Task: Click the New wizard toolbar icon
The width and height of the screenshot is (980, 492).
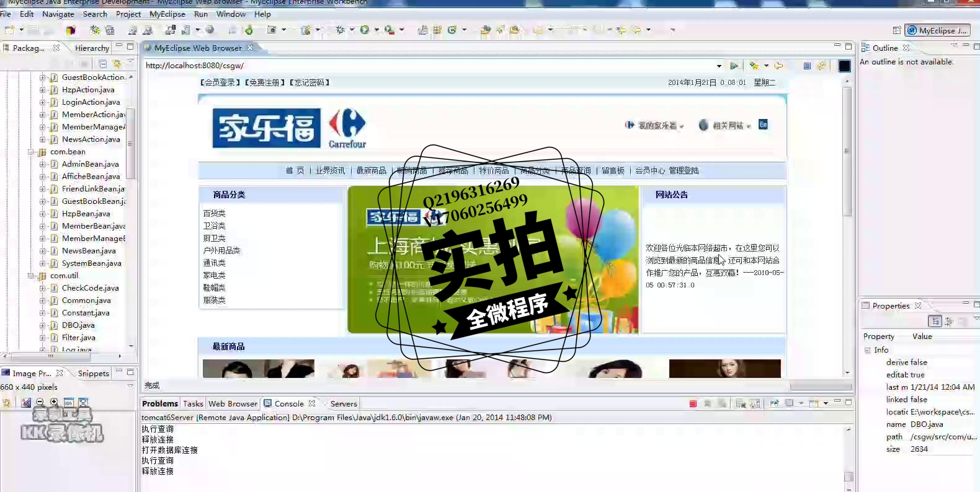Action: (10, 30)
